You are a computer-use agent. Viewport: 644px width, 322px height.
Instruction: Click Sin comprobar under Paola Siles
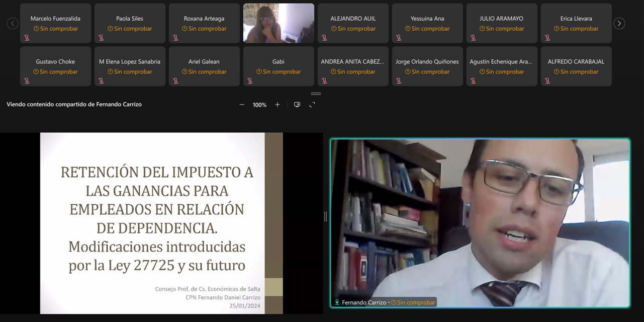click(x=130, y=29)
